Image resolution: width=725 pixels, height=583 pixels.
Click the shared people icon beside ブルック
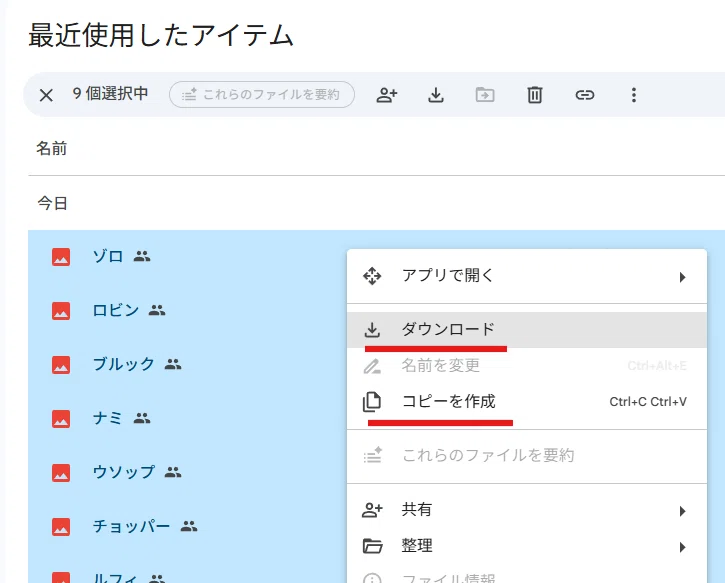(173, 364)
